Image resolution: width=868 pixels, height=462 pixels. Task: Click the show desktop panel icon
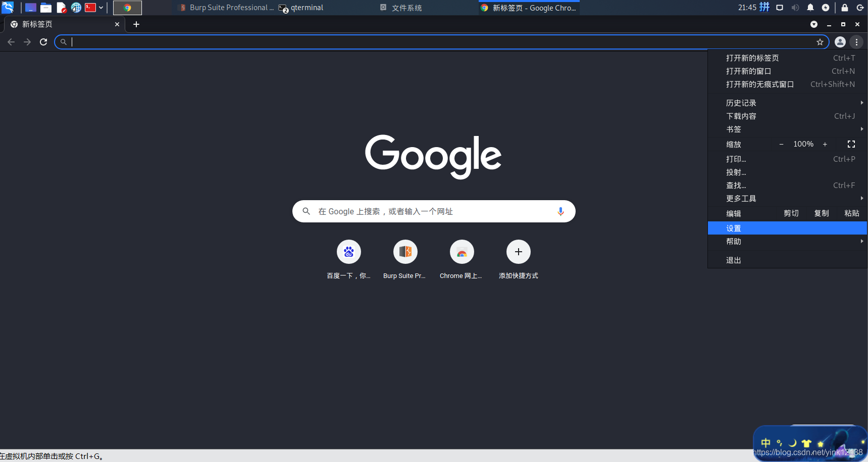click(31, 8)
